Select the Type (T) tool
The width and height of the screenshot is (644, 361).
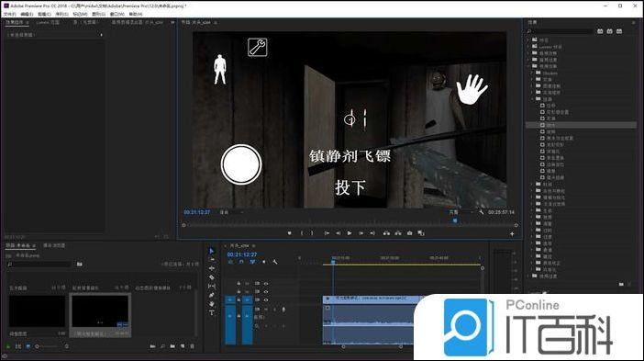[212, 312]
